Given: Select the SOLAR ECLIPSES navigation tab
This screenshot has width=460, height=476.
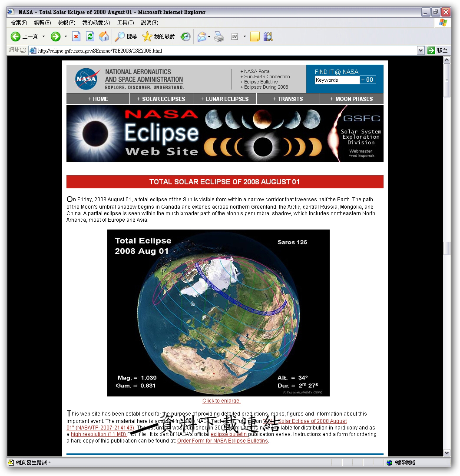Looking at the screenshot, I should point(161,99).
